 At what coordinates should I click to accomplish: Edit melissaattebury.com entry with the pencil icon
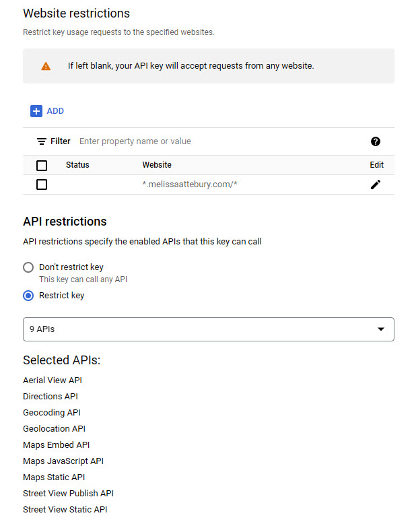pyautogui.click(x=376, y=185)
